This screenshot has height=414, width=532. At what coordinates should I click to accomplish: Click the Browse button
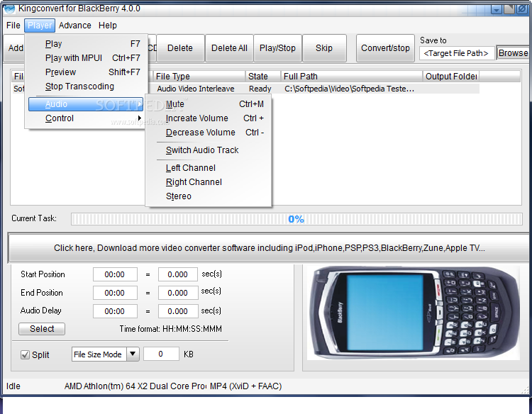click(514, 53)
